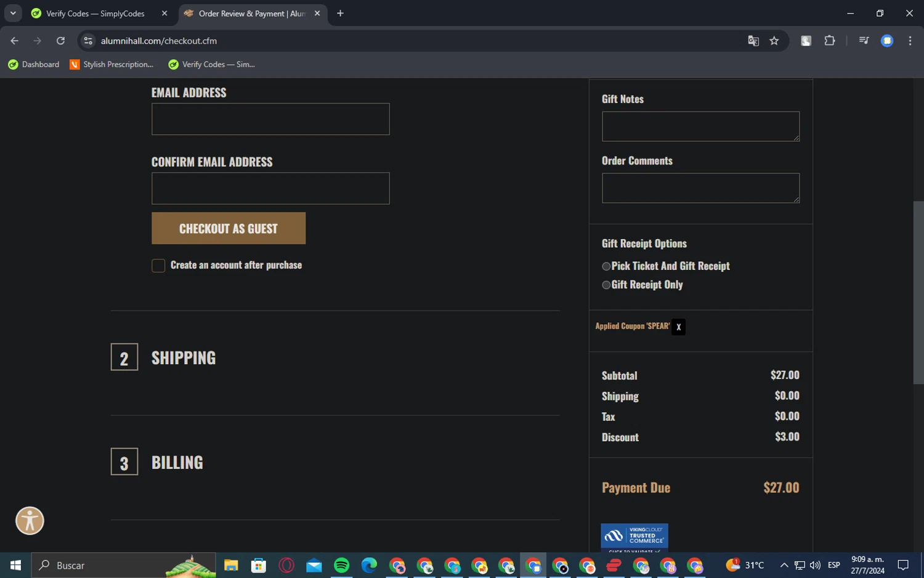This screenshot has height=578, width=924.
Task: View site information icon beside the URL
Action: pos(88,41)
